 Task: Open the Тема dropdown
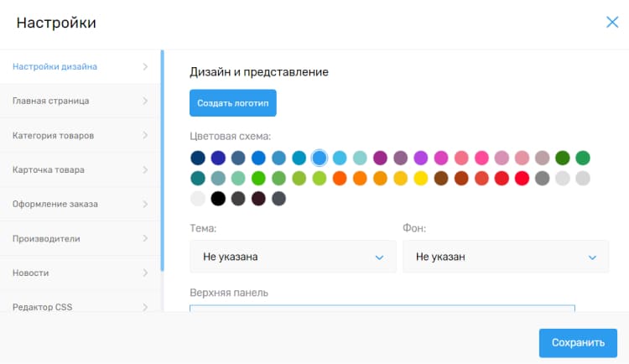pos(293,257)
